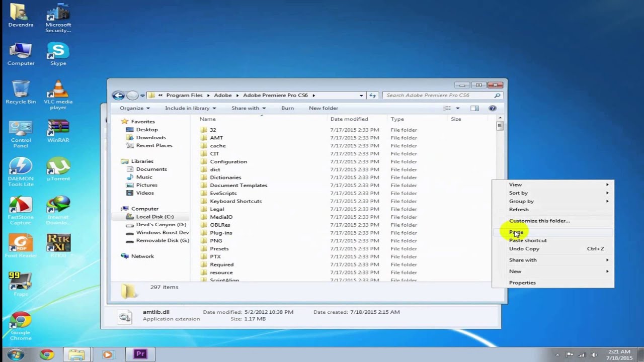Launch Foxit Reader desktop icon

[x=21, y=246]
